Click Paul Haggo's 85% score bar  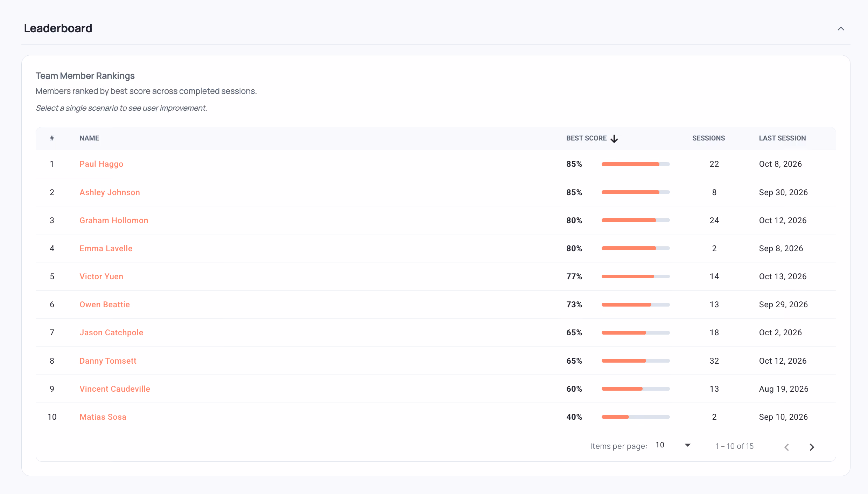[636, 164]
